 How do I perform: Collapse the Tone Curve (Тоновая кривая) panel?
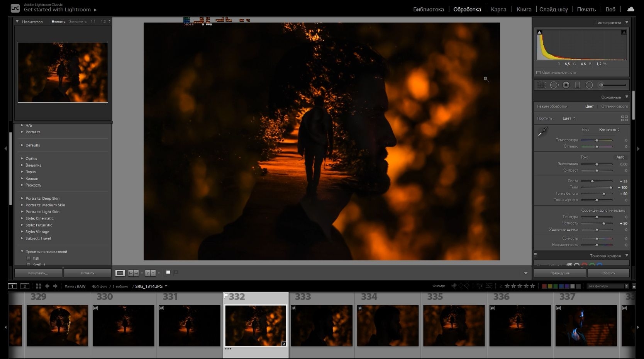click(x=627, y=255)
